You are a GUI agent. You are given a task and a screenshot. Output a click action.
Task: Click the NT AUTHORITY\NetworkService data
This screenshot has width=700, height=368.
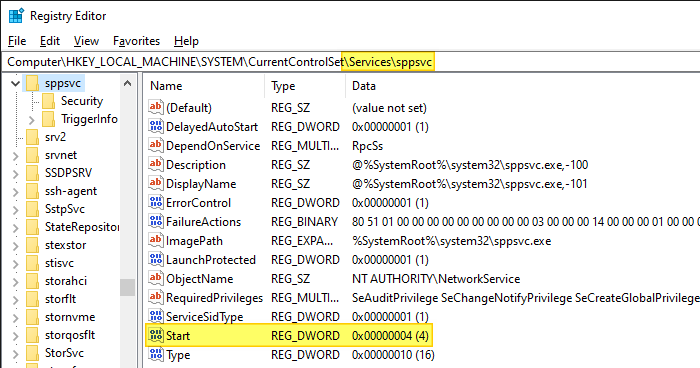click(x=436, y=279)
